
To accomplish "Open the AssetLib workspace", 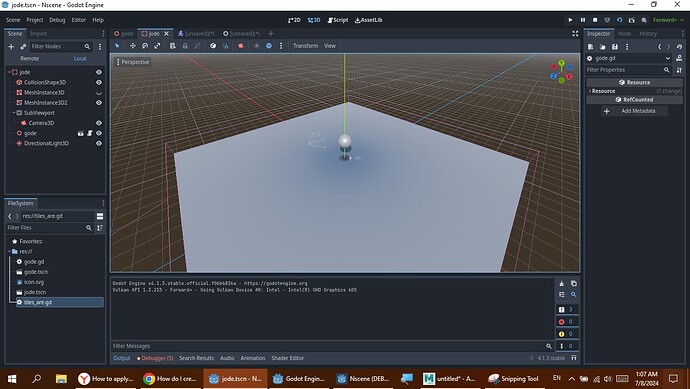I will click(x=369, y=20).
